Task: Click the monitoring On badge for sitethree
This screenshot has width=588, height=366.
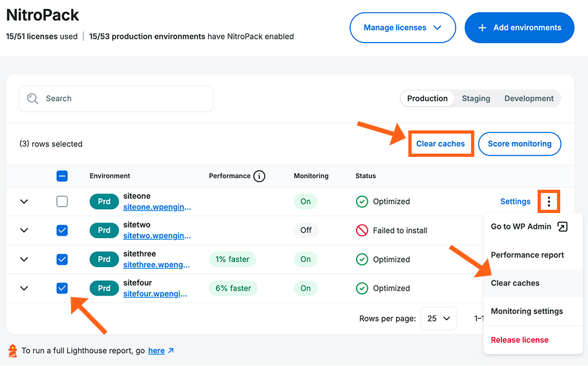Action: click(306, 259)
